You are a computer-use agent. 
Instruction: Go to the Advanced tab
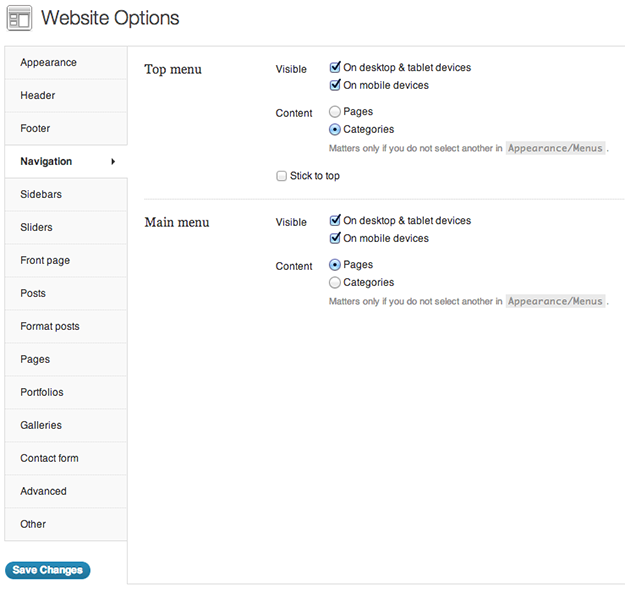pos(43,492)
